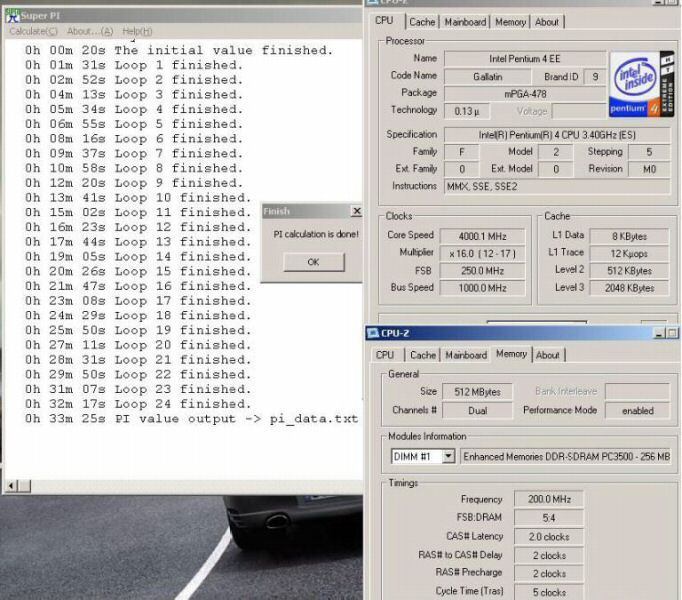Click the L1 Data 8 KBytes value
The width and height of the screenshot is (682, 600).
629,237
